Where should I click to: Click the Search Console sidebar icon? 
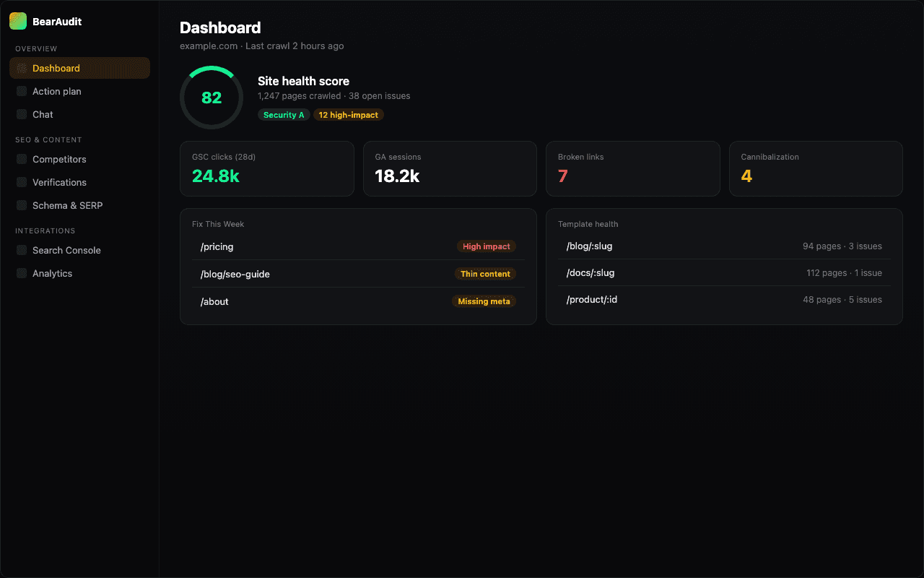click(x=22, y=250)
